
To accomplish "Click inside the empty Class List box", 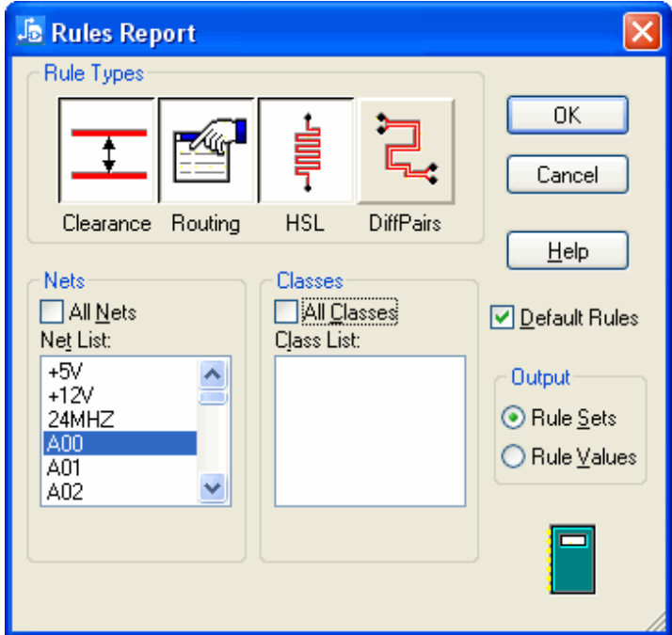I will 370,431.
